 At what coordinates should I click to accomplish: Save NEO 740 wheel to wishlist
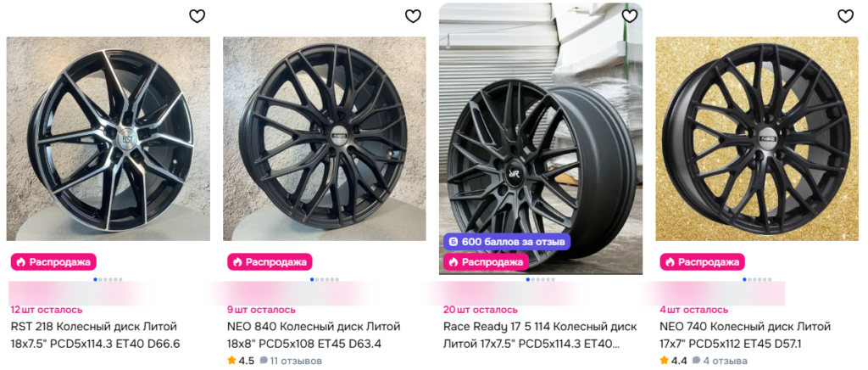pyautogui.click(x=845, y=16)
